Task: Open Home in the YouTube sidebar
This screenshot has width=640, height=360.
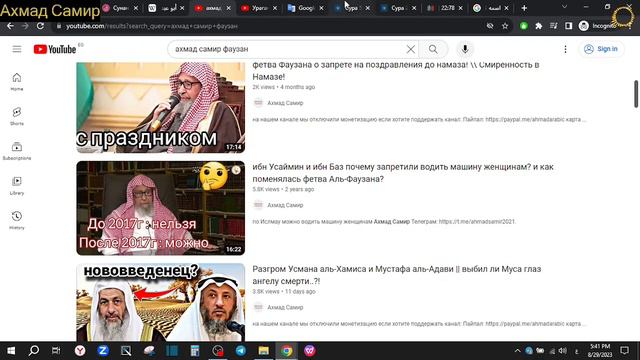Action: 17,82
